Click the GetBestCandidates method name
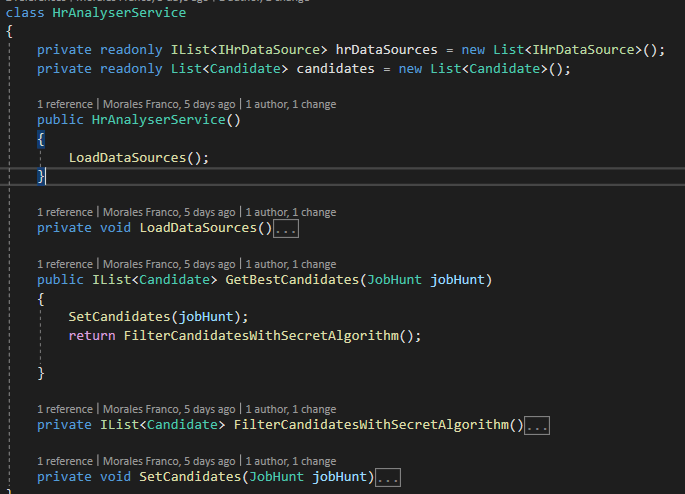 (292, 280)
